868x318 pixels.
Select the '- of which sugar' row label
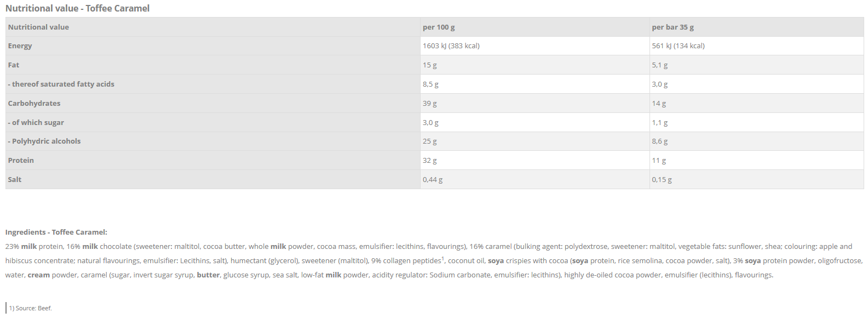coord(36,123)
